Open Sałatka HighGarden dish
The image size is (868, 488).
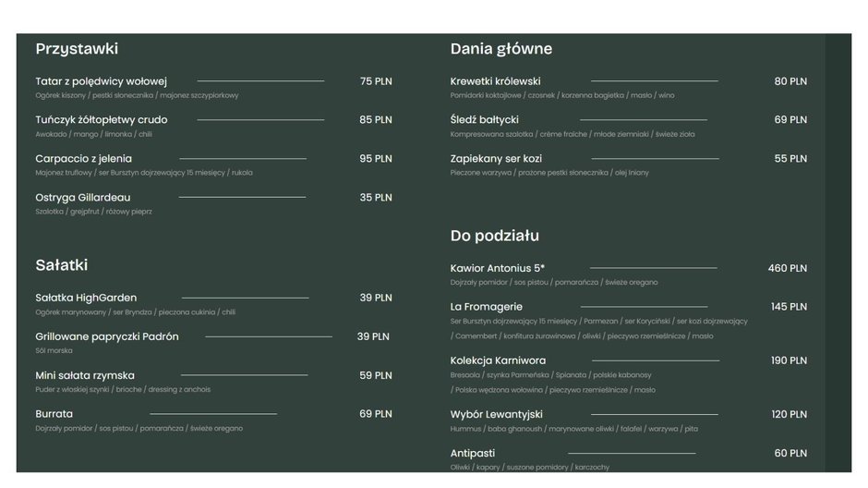pos(86,298)
